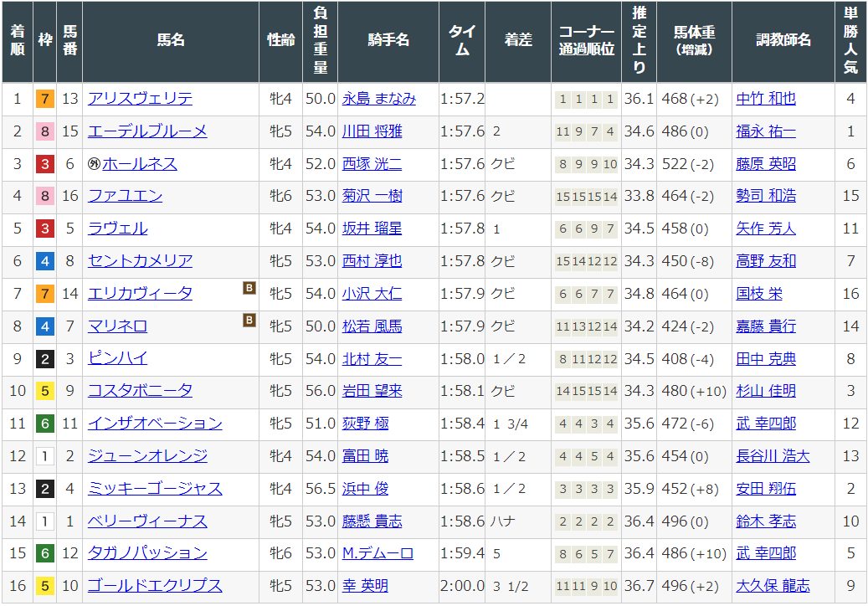Click blue frame 4 badge for セントカメリア
Image resolution: width=868 pixels, height=606 pixels.
coord(45,261)
